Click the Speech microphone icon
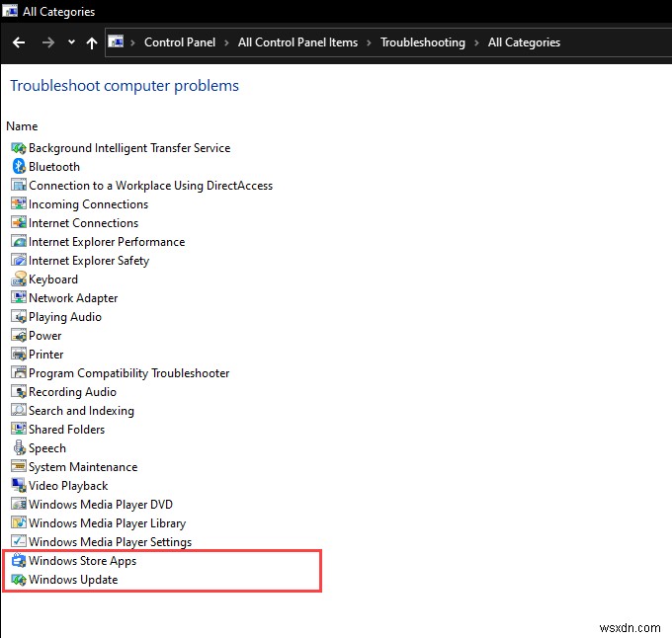Image resolution: width=672 pixels, height=638 pixels. (19, 448)
